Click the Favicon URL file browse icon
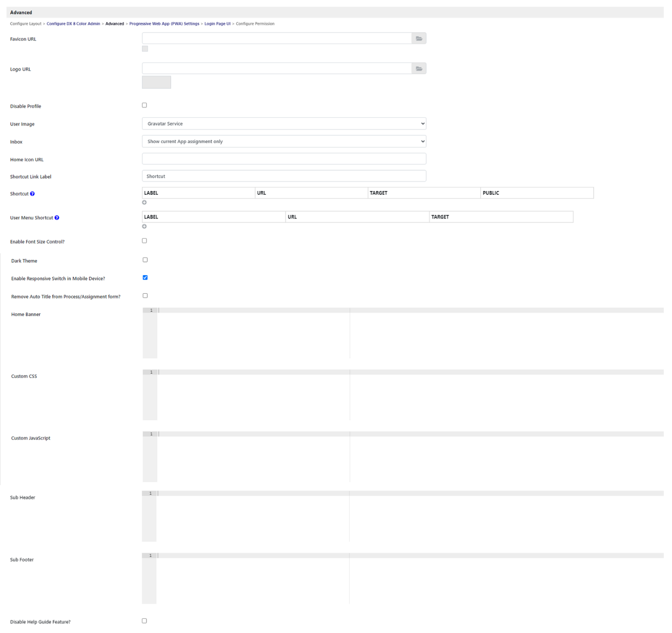The height and width of the screenshot is (633, 672). (419, 38)
